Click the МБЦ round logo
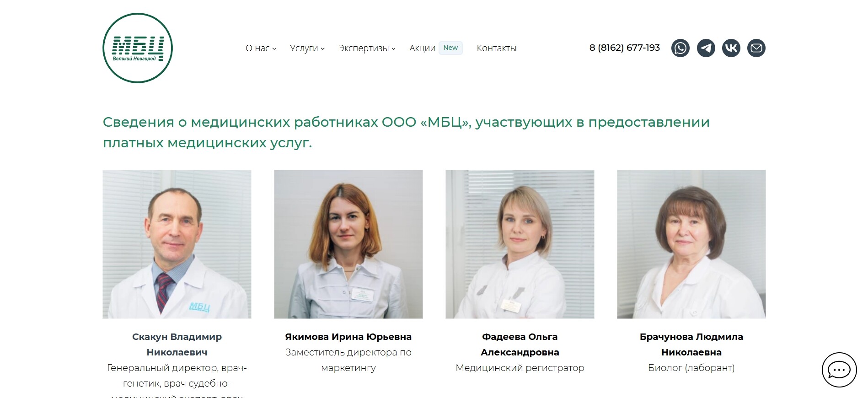This screenshot has height=398, width=868. [x=138, y=48]
